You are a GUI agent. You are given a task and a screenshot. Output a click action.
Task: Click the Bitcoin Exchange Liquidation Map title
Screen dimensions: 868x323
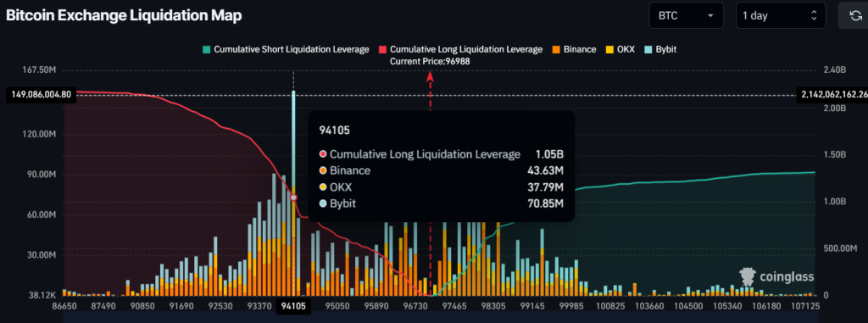124,16
